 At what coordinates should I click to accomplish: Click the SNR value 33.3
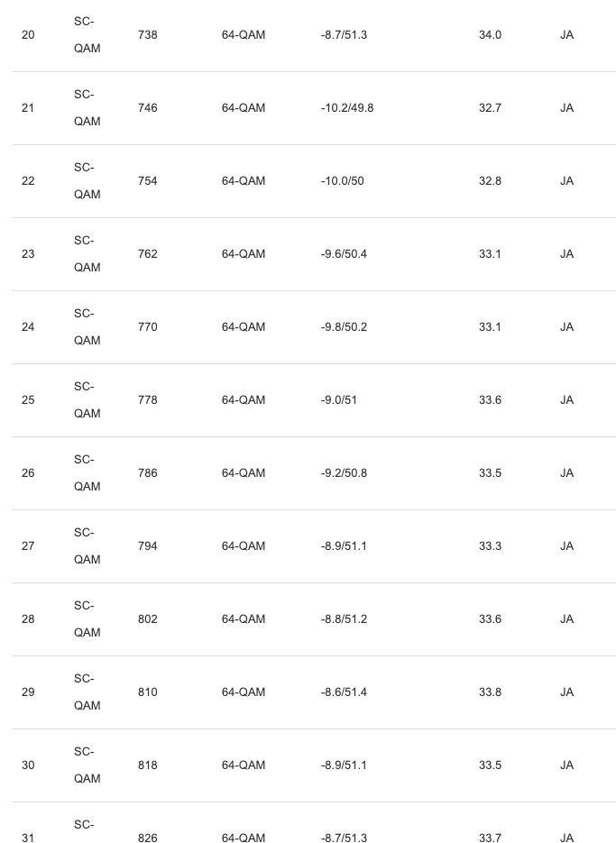[490, 546]
